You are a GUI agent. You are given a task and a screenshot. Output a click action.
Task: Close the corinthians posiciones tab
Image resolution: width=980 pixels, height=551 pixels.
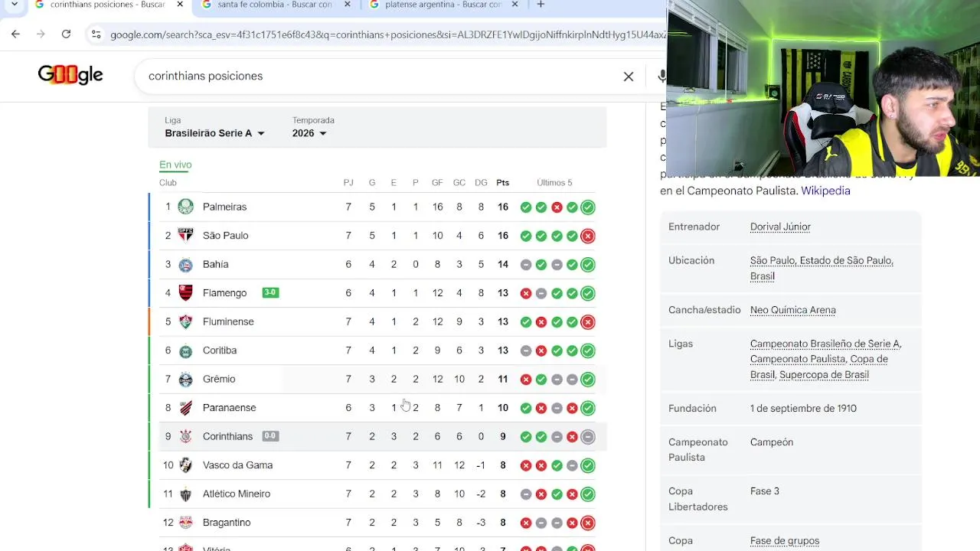180,5
